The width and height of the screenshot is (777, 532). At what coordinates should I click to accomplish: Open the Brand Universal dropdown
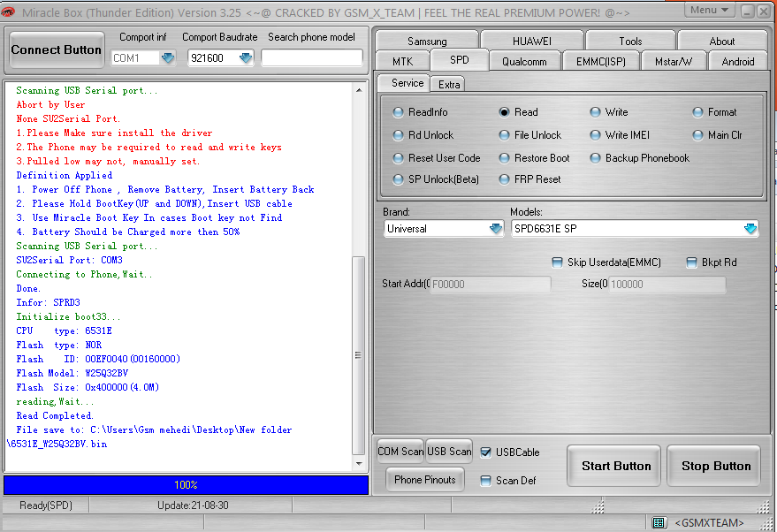pyautogui.click(x=496, y=228)
